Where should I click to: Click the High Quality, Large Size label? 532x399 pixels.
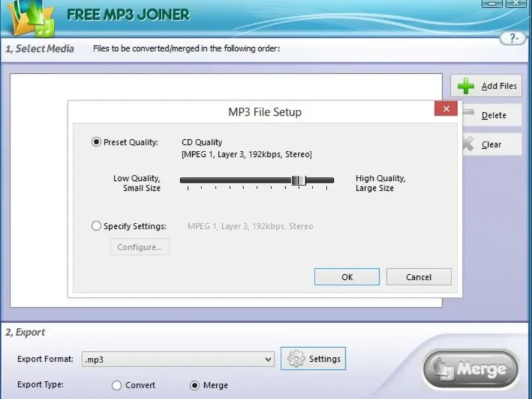click(380, 183)
